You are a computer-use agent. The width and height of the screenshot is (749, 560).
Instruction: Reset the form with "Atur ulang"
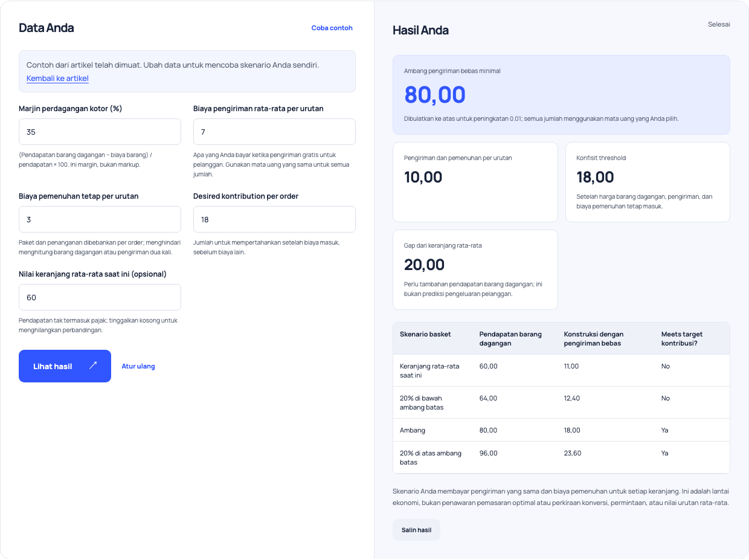138,366
